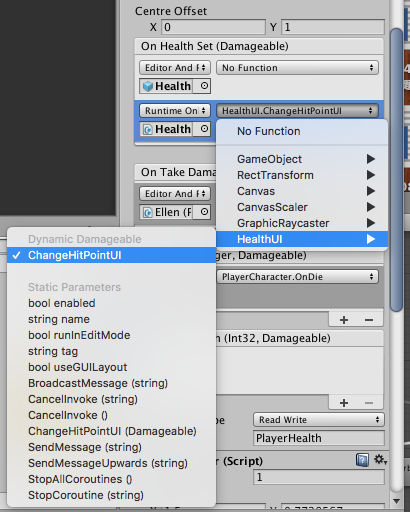Viewport: 410px width, 512px height.
Task: Open the script help reference icon
Action: point(362,460)
